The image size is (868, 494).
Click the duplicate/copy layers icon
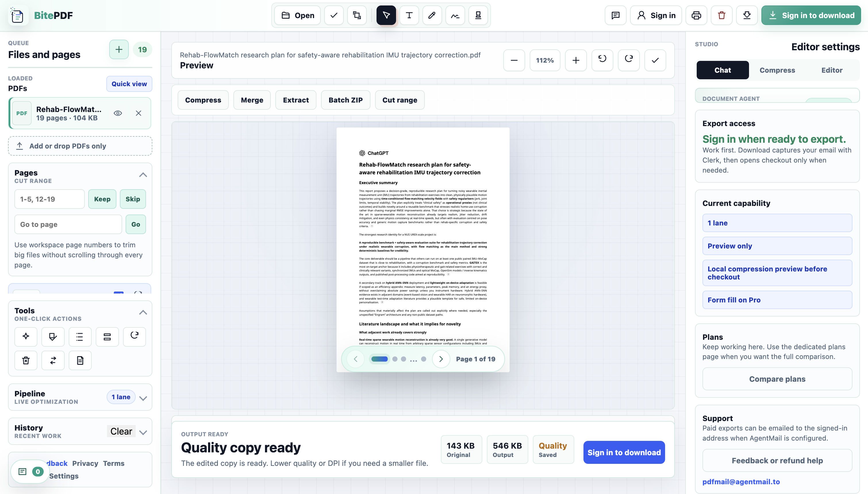click(357, 15)
